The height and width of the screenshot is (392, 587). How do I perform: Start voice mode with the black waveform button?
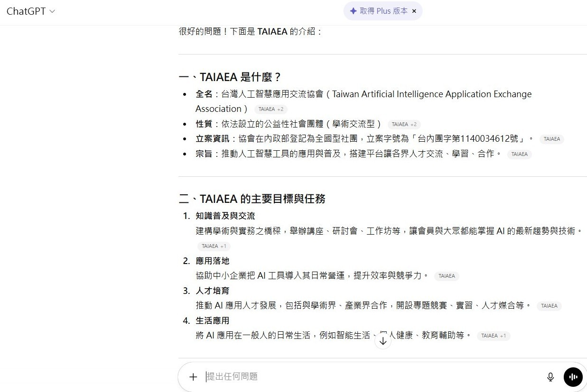573,377
